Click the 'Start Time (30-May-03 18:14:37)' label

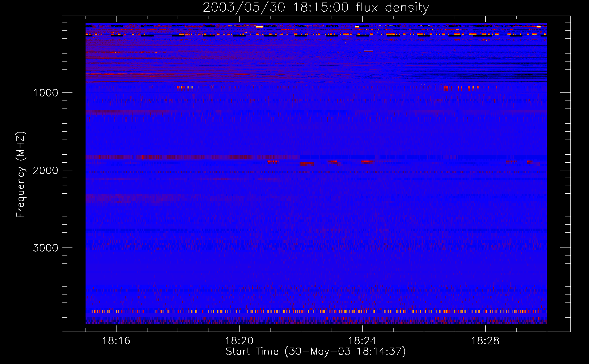tap(316, 352)
